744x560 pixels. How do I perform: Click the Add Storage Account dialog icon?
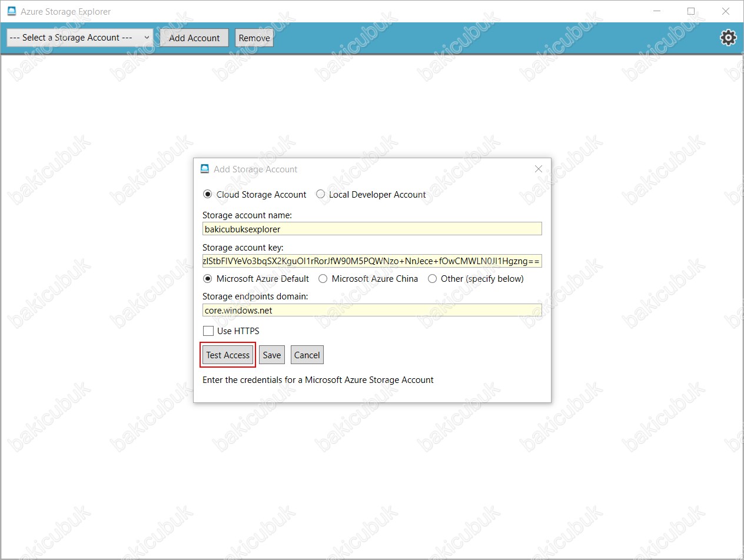pyautogui.click(x=205, y=169)
